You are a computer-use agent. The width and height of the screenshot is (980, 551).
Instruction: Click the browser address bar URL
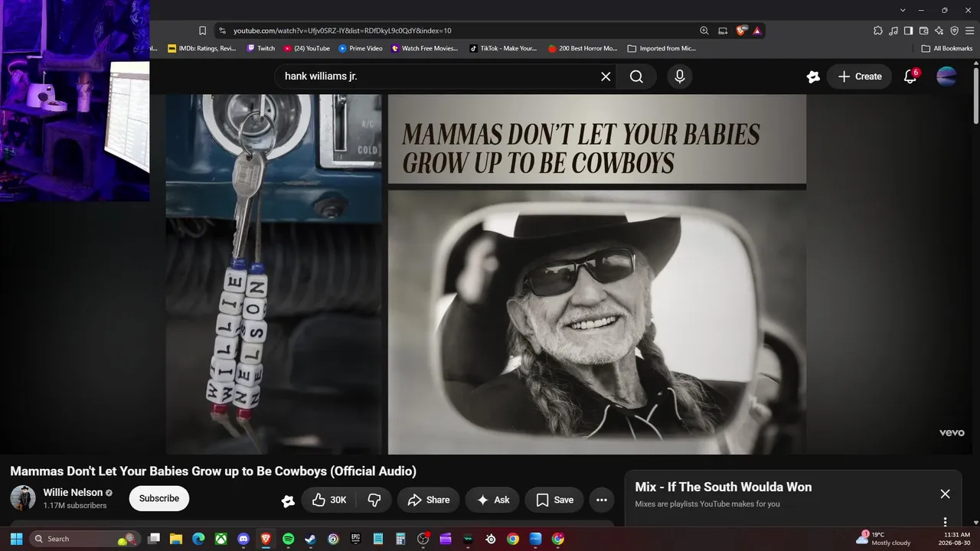[x=342, y=31]
